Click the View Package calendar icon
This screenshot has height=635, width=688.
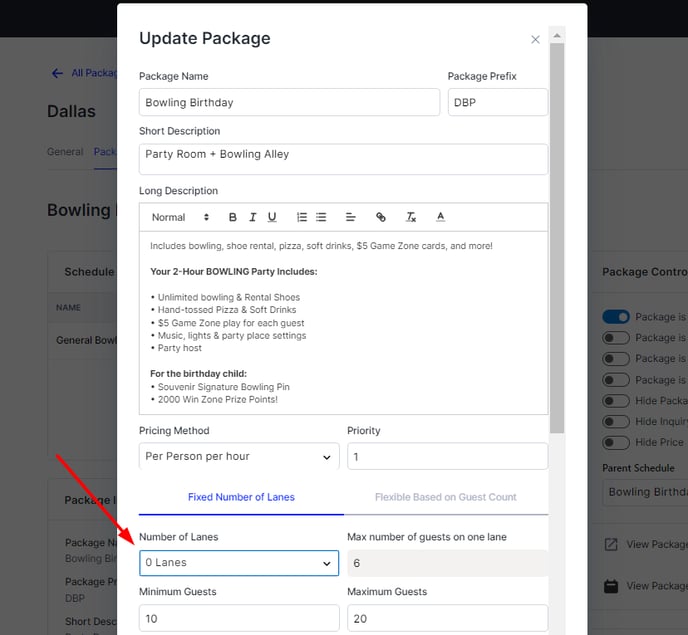[x=611, y=586]
